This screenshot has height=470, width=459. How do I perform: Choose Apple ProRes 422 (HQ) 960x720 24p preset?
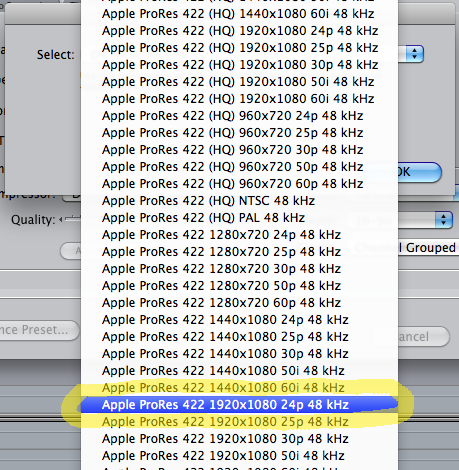click(x=239, y=116)
